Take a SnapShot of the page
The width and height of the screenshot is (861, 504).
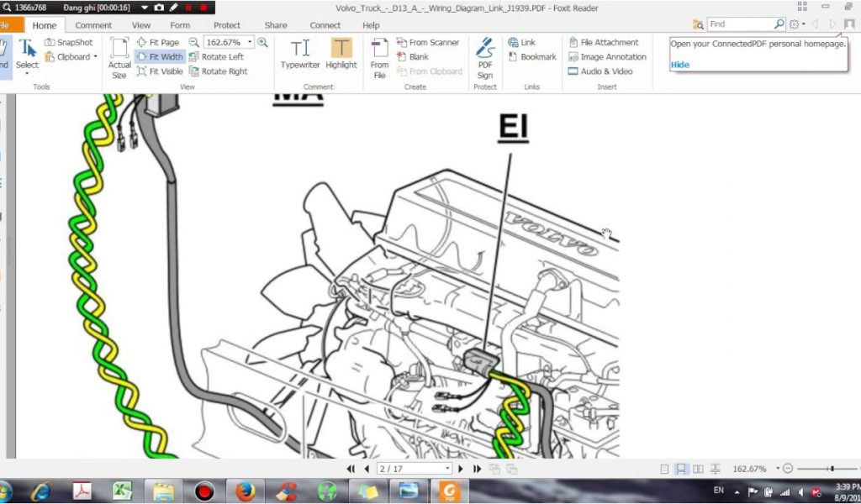pos(68,42)
